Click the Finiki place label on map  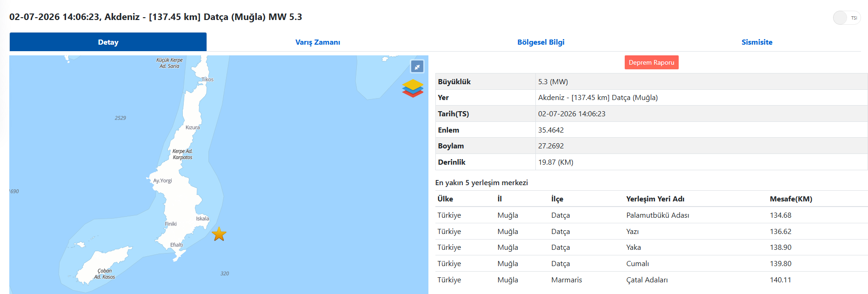tap(171, 224)
